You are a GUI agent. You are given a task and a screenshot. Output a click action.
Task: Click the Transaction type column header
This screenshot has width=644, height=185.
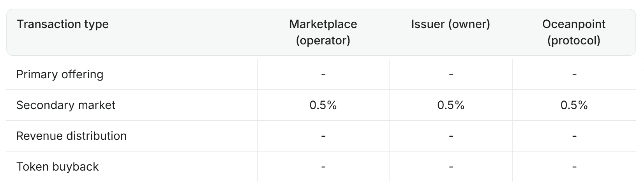pos(63,24)
